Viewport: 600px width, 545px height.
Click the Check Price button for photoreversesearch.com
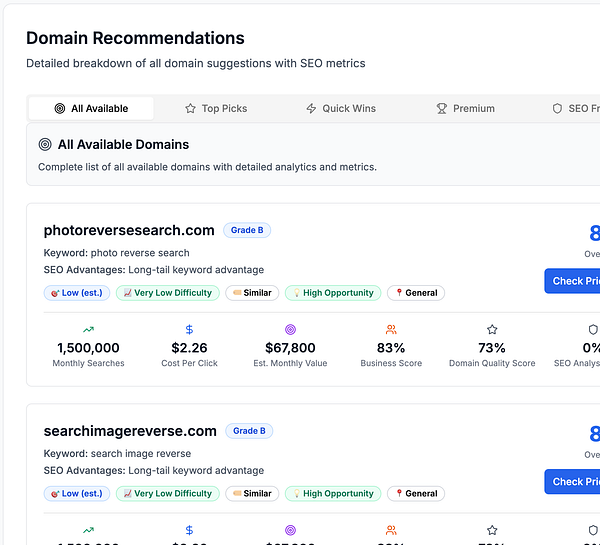(x=572, y=281)
